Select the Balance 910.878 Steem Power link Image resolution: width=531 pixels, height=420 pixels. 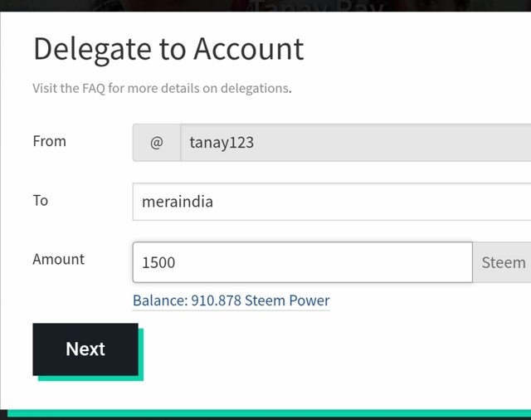click(x=231, y=300)
